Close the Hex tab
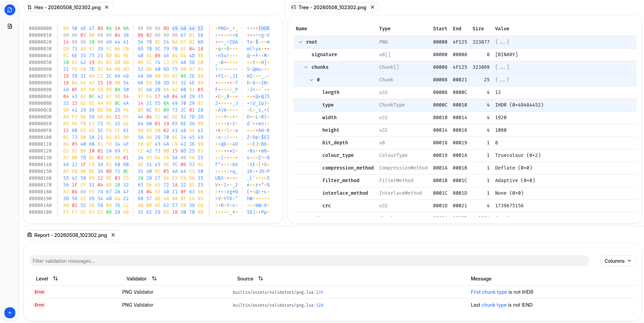 click(107, 7)
